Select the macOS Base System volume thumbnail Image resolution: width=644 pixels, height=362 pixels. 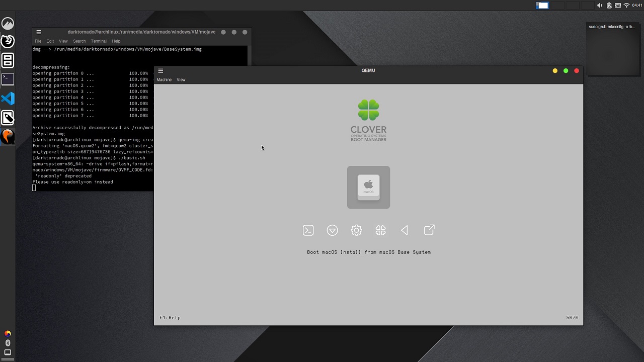pyautogui.click(x=368, y=187)
